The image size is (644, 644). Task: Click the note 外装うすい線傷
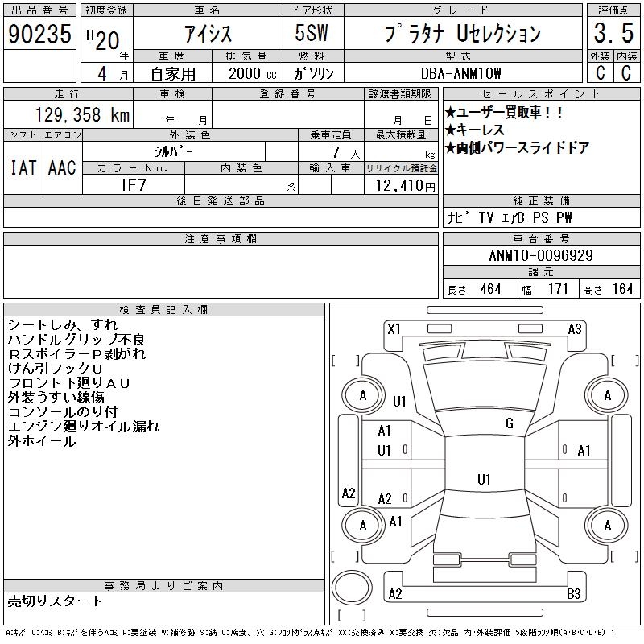coord(56,398)
